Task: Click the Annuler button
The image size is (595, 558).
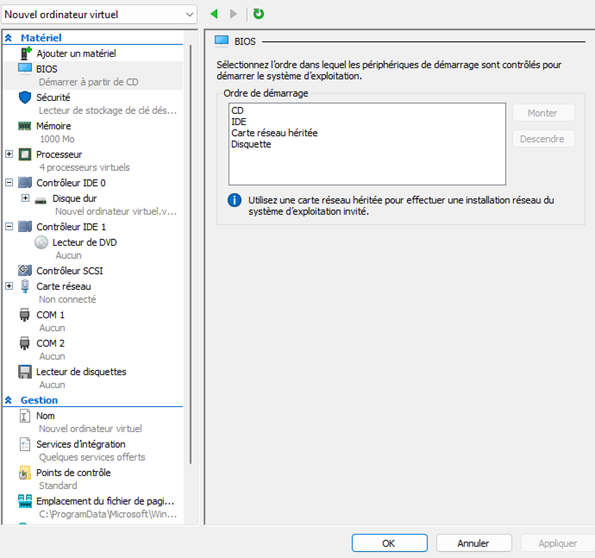Action: [474, 543]
